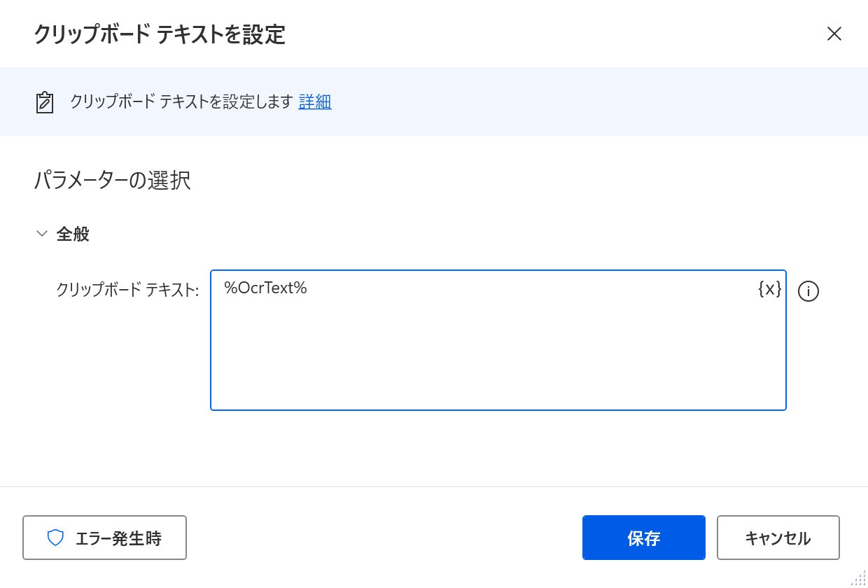Image resolution: width=868 pixels, height=588 pixels.
Task: Open the {x} variable picker
Action: 769,288
